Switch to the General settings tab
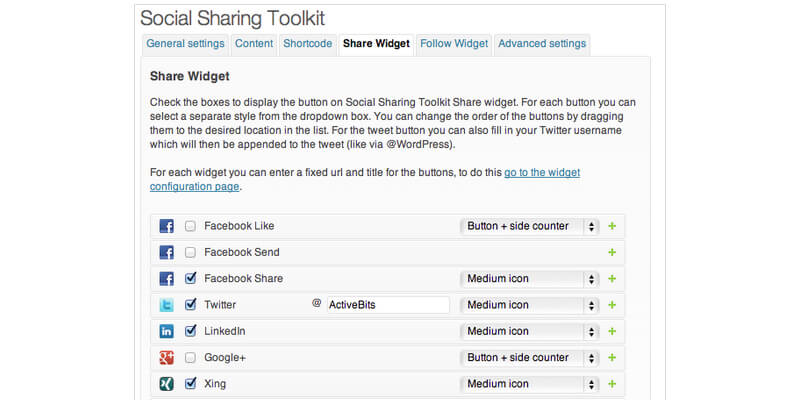The image size is (800, 400). click(x=185, y=44)
